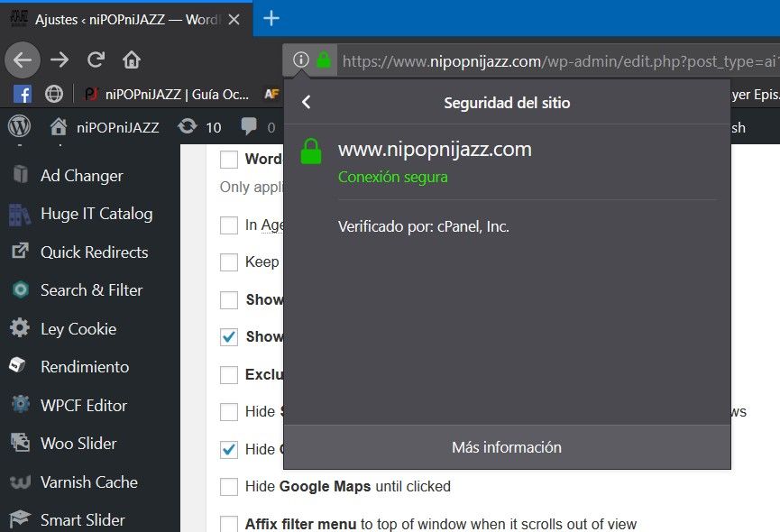Open the Varnish Cache menu
Image resolution: width=780 pixels, height=532 pixels.
pos(89,482)
